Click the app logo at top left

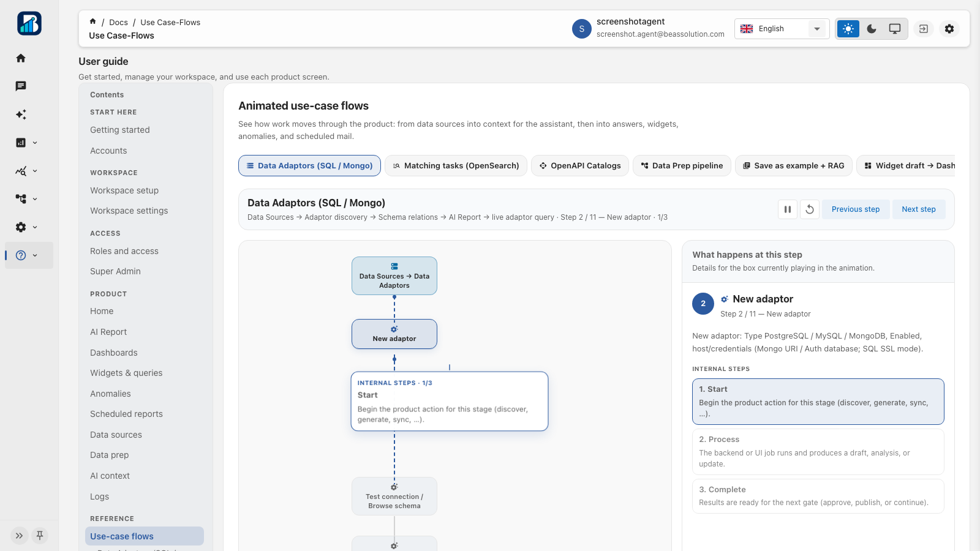(29, 23)
